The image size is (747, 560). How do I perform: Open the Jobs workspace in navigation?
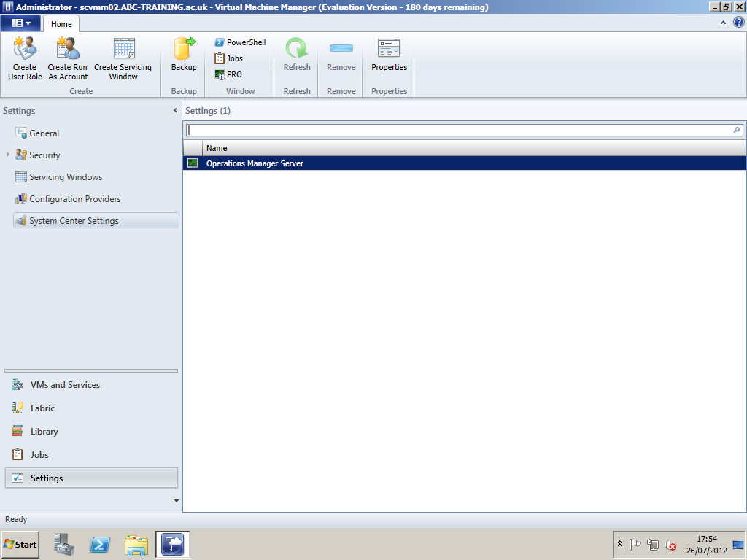coord(91,455)
